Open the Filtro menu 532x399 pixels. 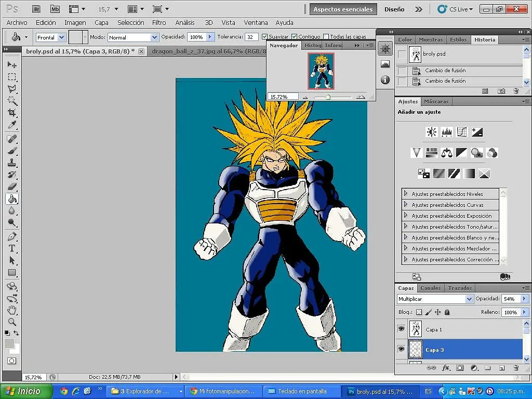[159, 23]
